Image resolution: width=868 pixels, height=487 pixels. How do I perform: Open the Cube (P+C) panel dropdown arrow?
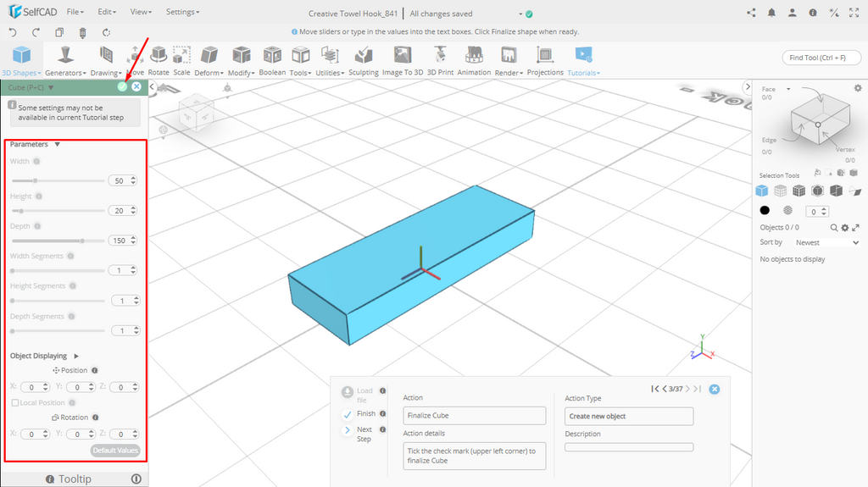pyautogui.click(x=51, y=87)
